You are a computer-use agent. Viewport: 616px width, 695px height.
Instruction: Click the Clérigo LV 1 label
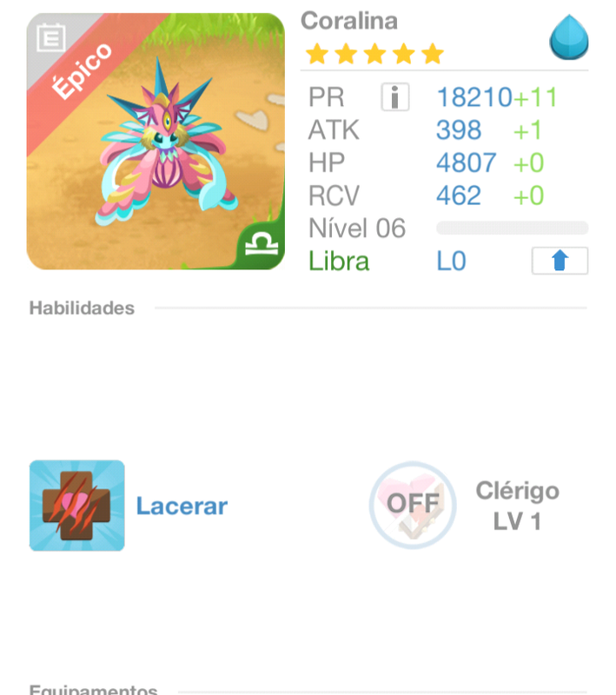coord(517,506)
